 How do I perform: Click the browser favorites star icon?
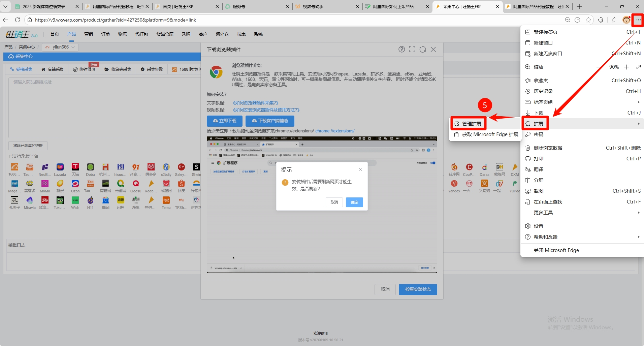588,20
